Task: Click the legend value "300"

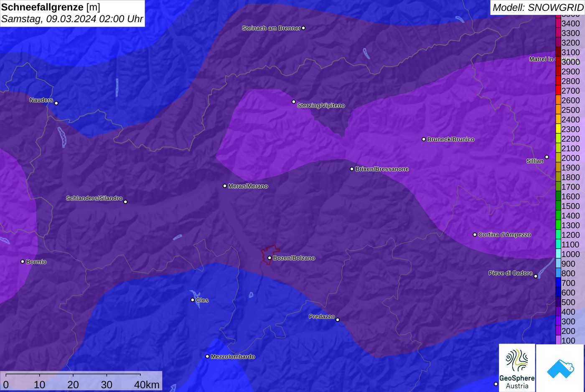Action: (568, 321)
